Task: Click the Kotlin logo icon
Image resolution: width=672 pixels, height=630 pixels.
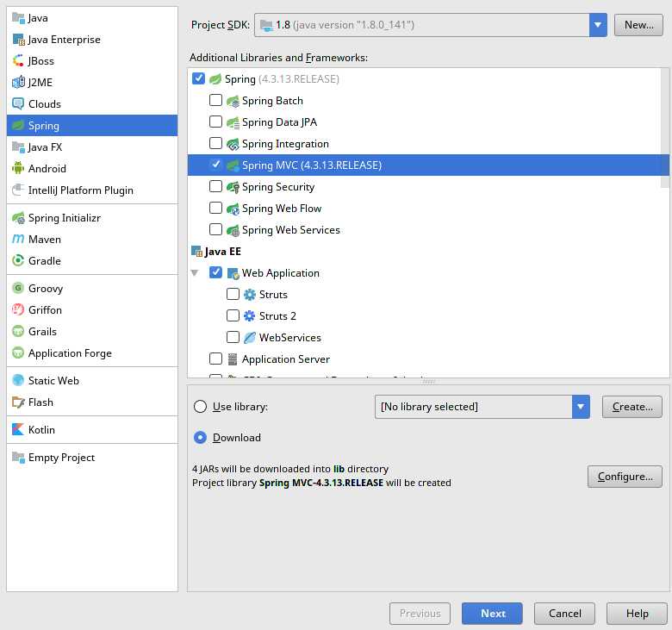Action: coord(18,430)
